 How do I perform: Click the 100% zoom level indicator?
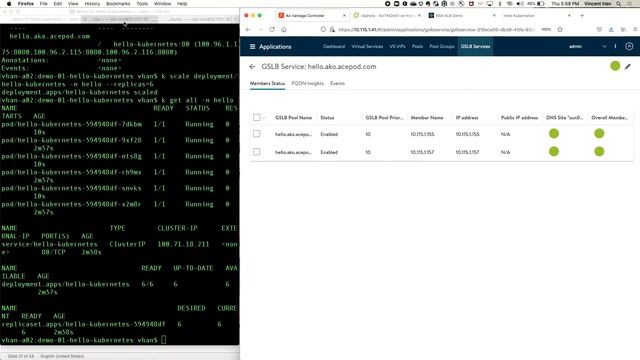tap(546, 29)
